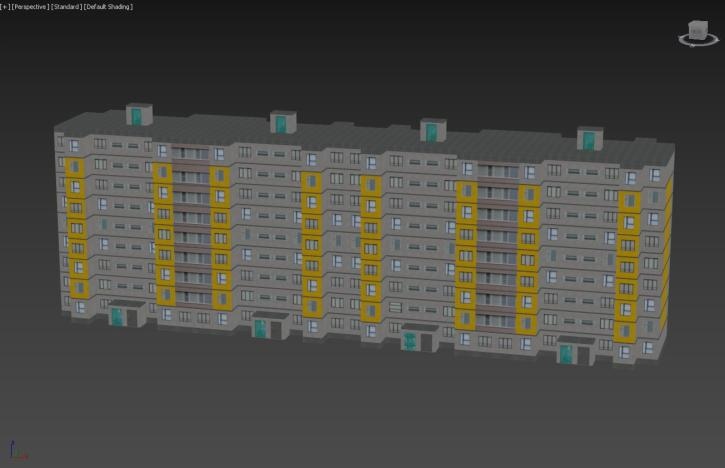Click the leftmost ground-floor teal entrance door
The height and width of the screenshot is (468, 725).
(x=116, y=317)
